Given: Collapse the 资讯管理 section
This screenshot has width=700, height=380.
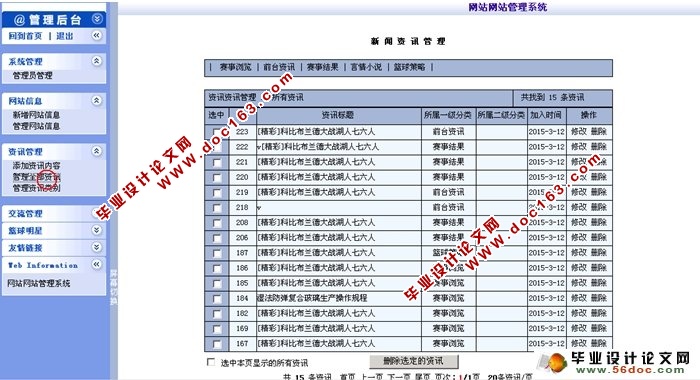Looking at the screenshot, I should pyautogui.click(x=97, y=151).
